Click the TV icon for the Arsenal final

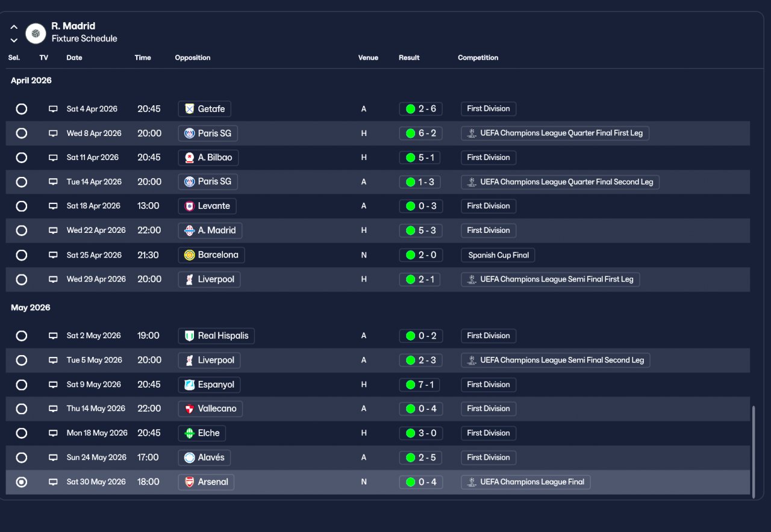53,482
